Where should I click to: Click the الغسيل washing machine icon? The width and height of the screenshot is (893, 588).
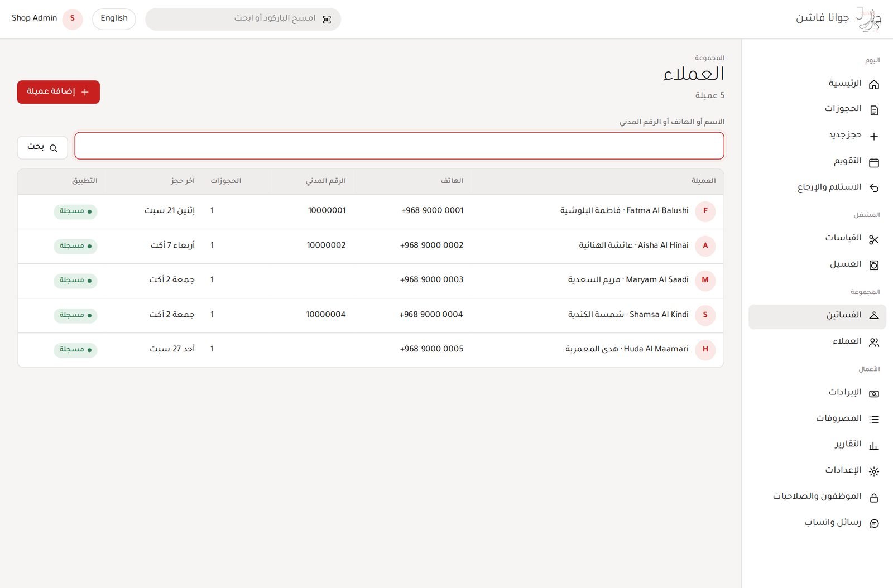coord(874,265)
